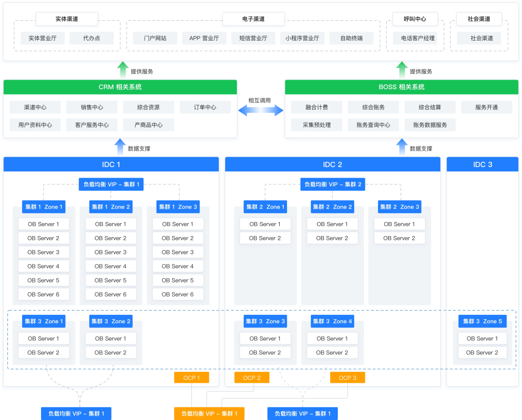Click the 负载均衡 VIP – 集群 2 box

coord(333,184)
